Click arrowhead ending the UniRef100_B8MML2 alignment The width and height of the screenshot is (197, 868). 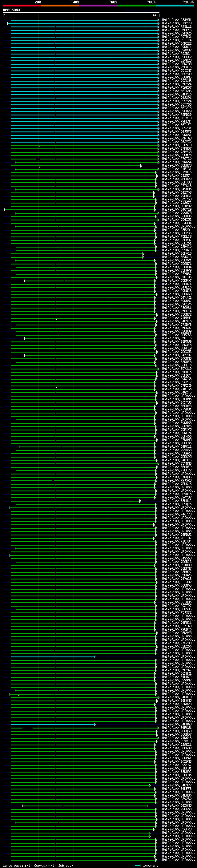(x=140, y=501)
